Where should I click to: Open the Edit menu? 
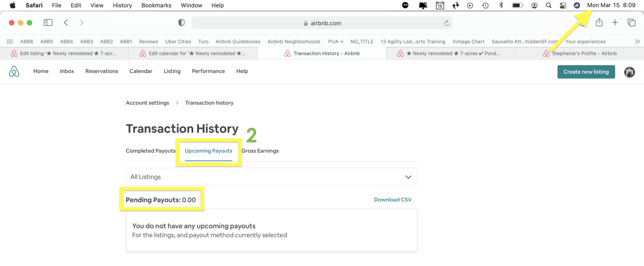76,5
